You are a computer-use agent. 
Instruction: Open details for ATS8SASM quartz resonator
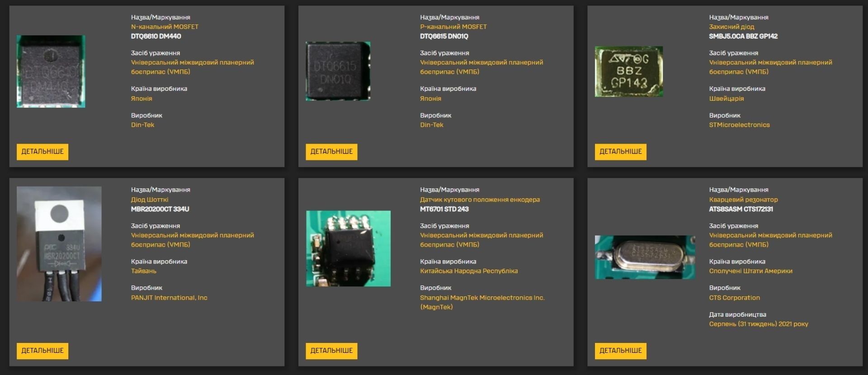coord(620,351)
